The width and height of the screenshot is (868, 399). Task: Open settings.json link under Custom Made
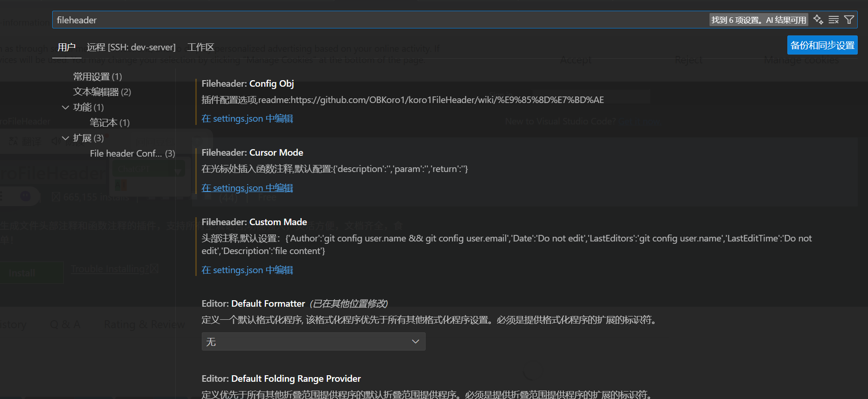pyautogui.click(x=247, y=270)
